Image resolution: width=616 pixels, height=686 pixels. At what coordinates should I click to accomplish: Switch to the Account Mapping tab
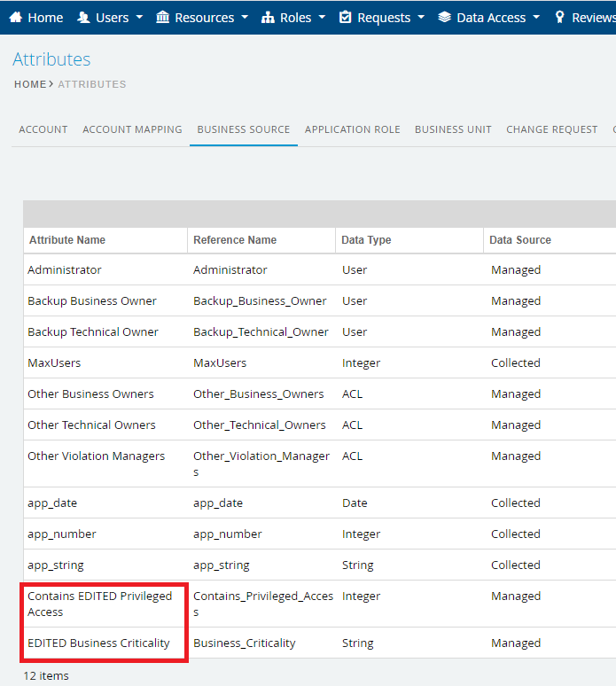(132, 129)
